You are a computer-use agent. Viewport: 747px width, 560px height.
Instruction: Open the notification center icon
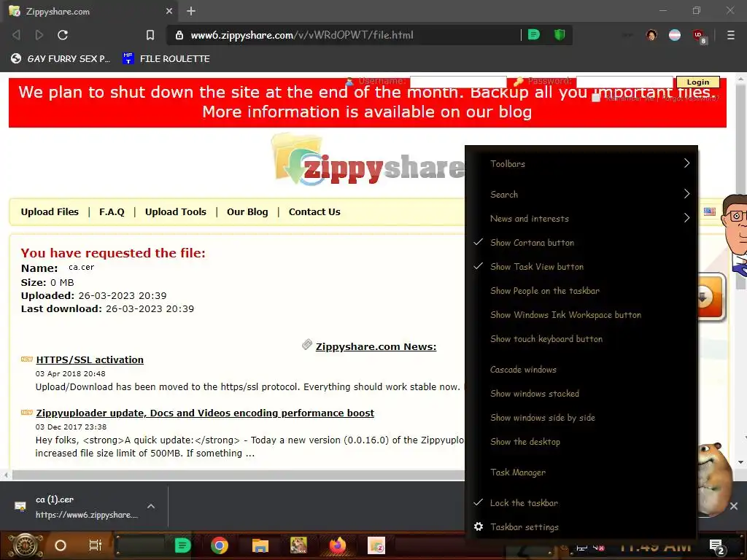tap(716, 548)
